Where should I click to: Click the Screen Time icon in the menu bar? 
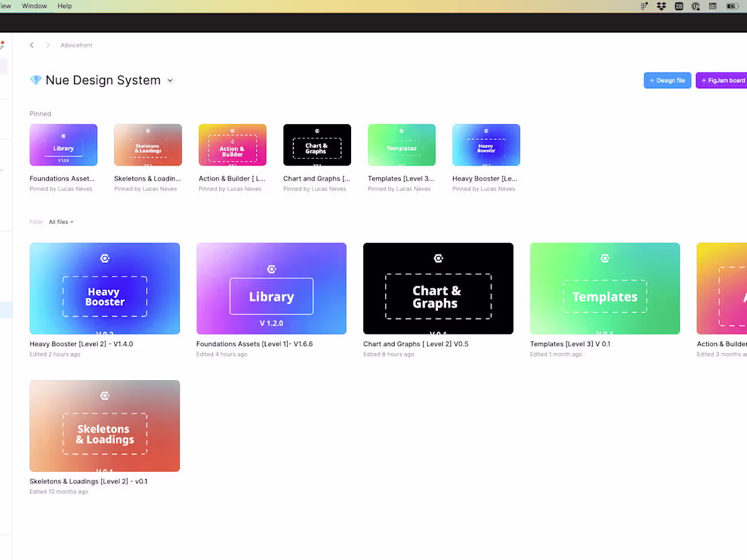(x=696, y=5)
